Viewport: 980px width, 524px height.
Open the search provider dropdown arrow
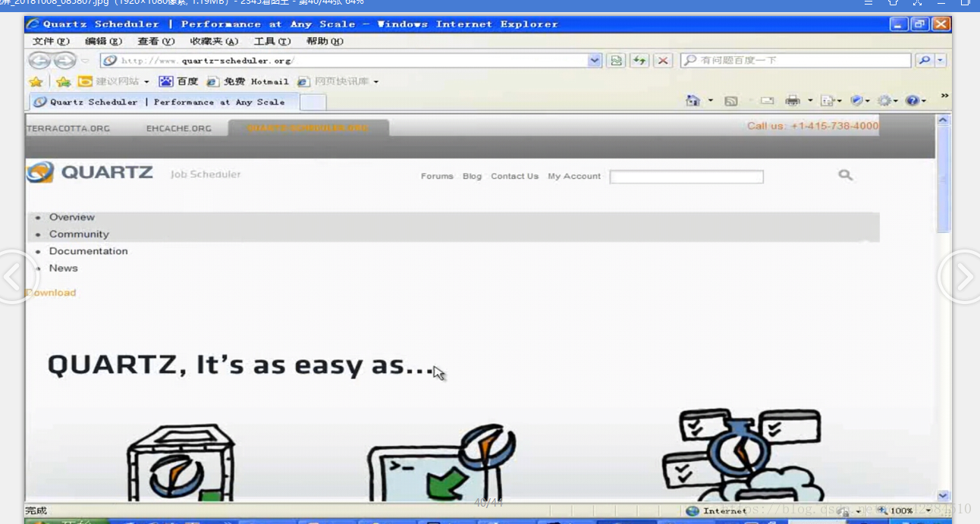point(941,61)
